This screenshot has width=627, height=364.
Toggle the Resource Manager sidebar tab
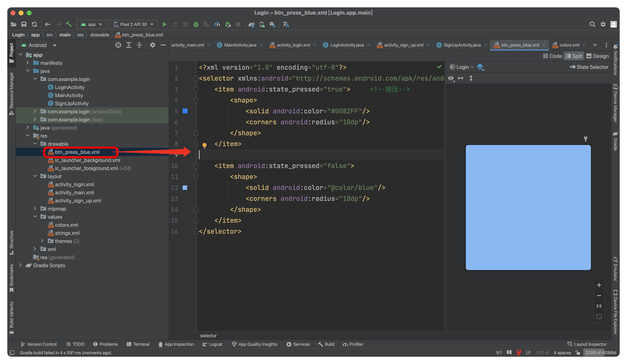12,94
